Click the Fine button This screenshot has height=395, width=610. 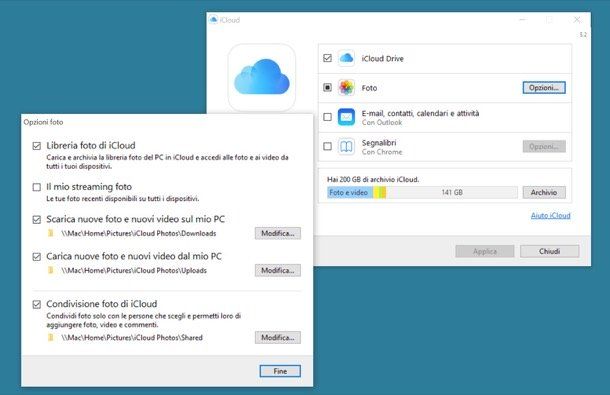(x=280, y=371)
